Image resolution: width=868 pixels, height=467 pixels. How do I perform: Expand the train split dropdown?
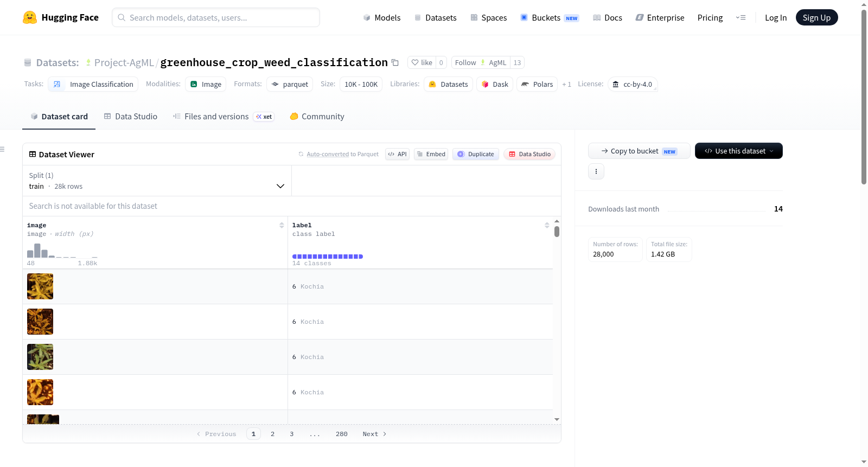coord(157,181)
